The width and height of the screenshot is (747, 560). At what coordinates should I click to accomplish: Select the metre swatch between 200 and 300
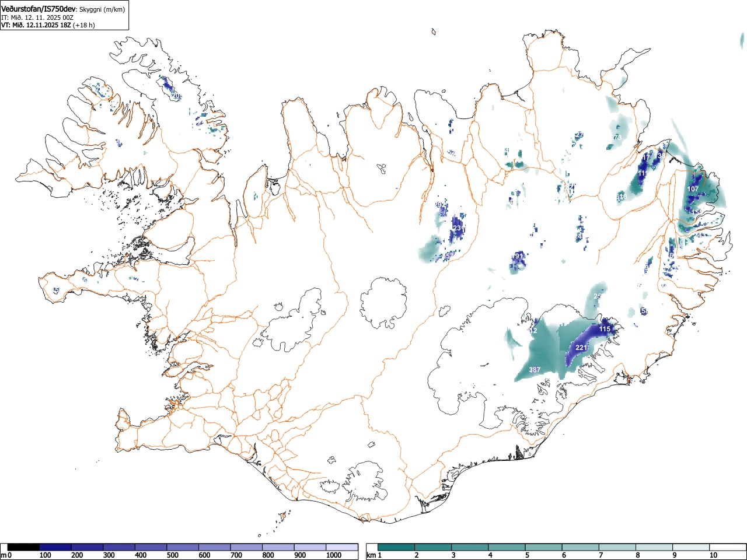[88, 547]
